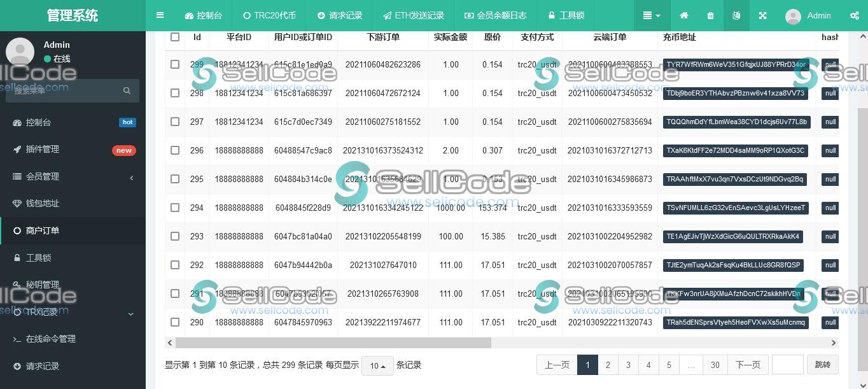Go to page 3

pyautogui.click(x=628, y=365)
